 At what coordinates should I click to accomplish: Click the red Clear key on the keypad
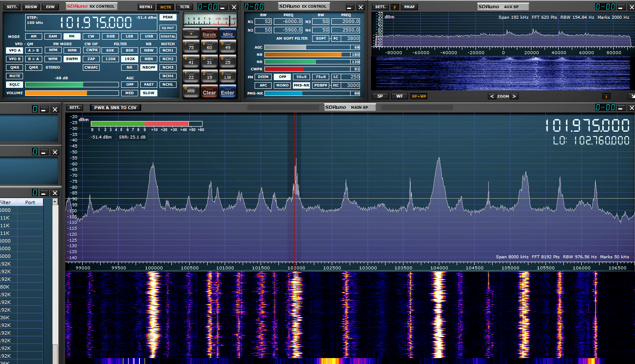(x=209, y=91)
